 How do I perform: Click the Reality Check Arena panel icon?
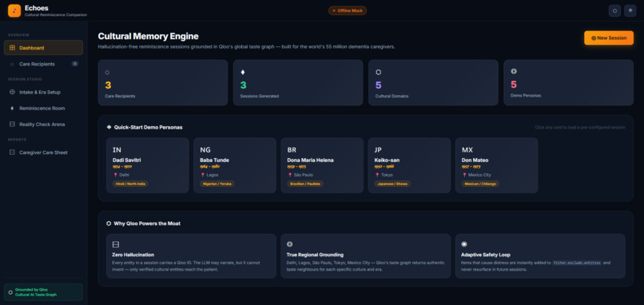(x=12, y=124)
